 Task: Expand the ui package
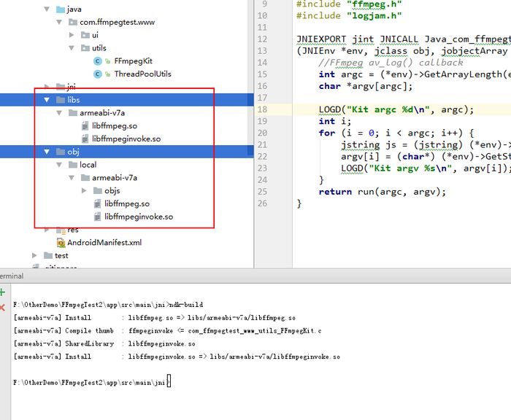pos(73,35)
